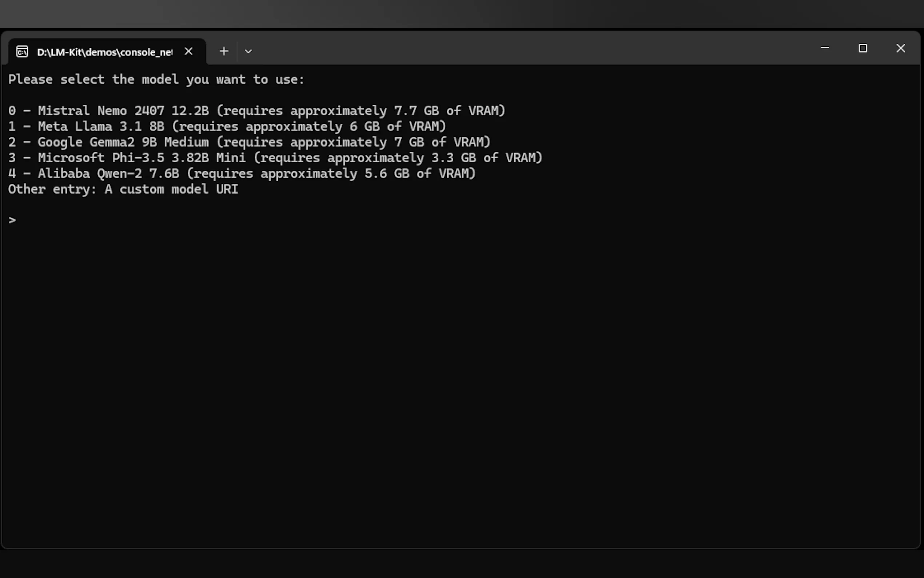Expand the new tab profiles dropdown chevron
The height and width of the screenshot is (578, 924).
[248, 51]
